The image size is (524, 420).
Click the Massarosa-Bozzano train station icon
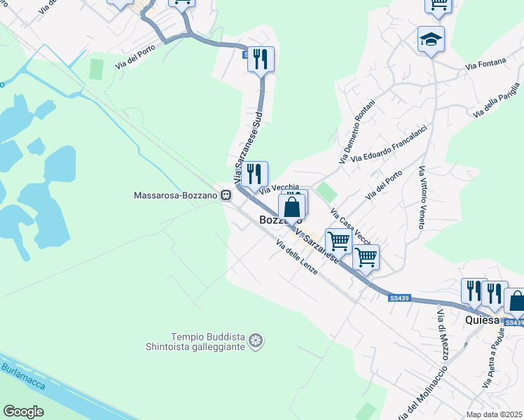(226, 195)
